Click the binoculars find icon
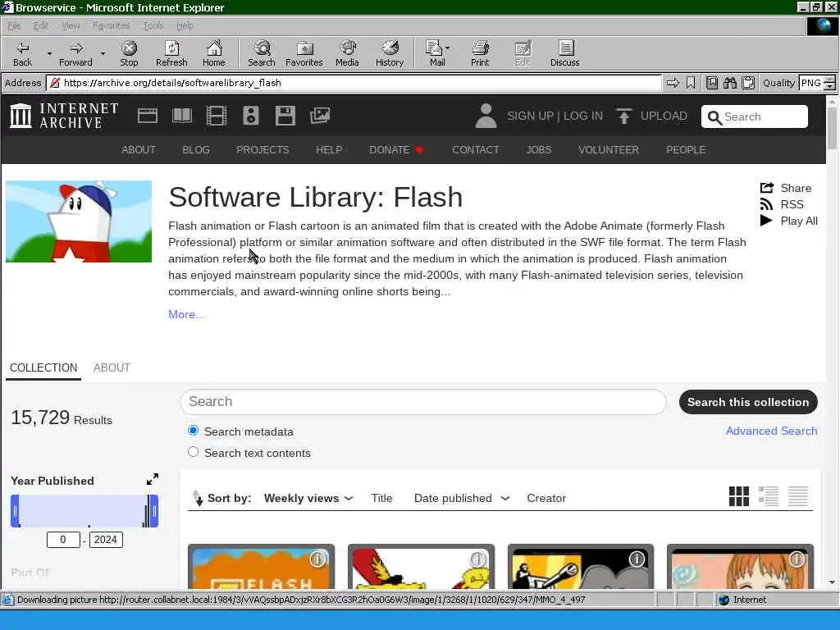 [x=729, y=83]
